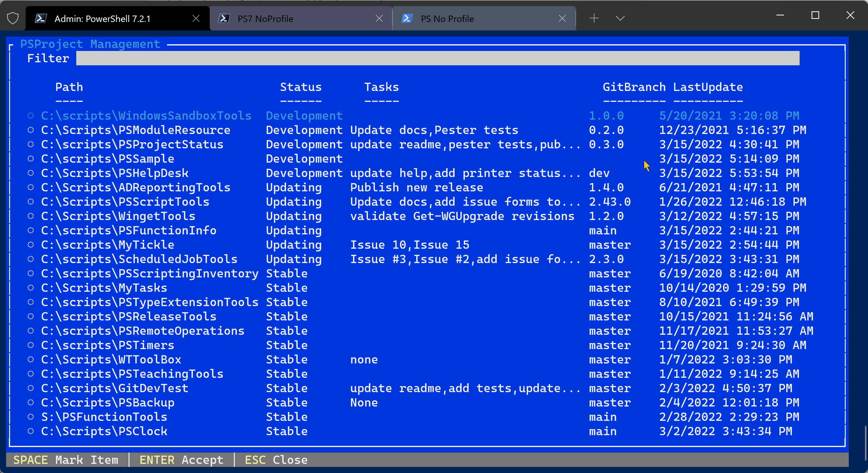
Task: Close the PS No Profile tab
Action: tap(562, 18)
